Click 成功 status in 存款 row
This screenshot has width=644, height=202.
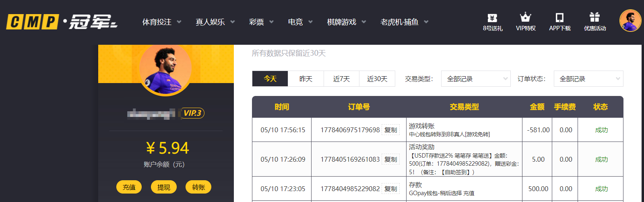[x=601, y=189]
